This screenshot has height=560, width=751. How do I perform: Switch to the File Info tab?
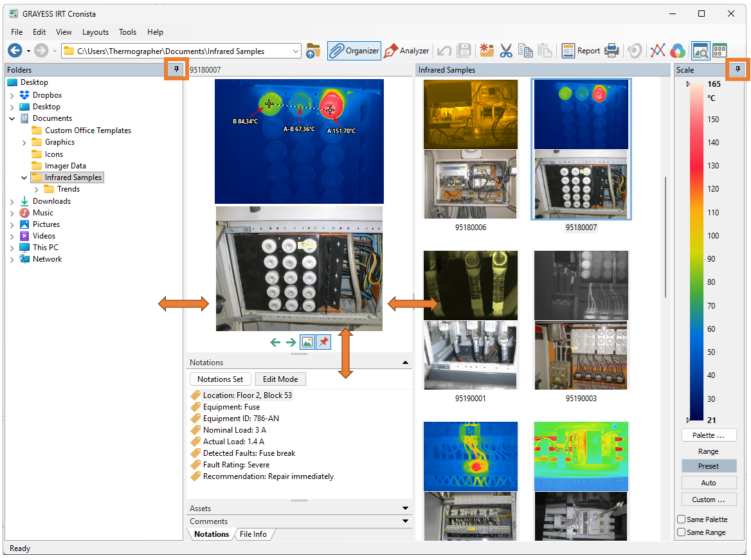[253, 534]
